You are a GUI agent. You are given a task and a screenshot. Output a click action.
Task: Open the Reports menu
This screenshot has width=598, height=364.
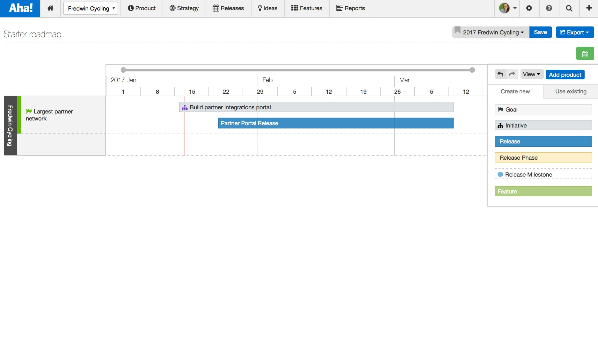351,8
